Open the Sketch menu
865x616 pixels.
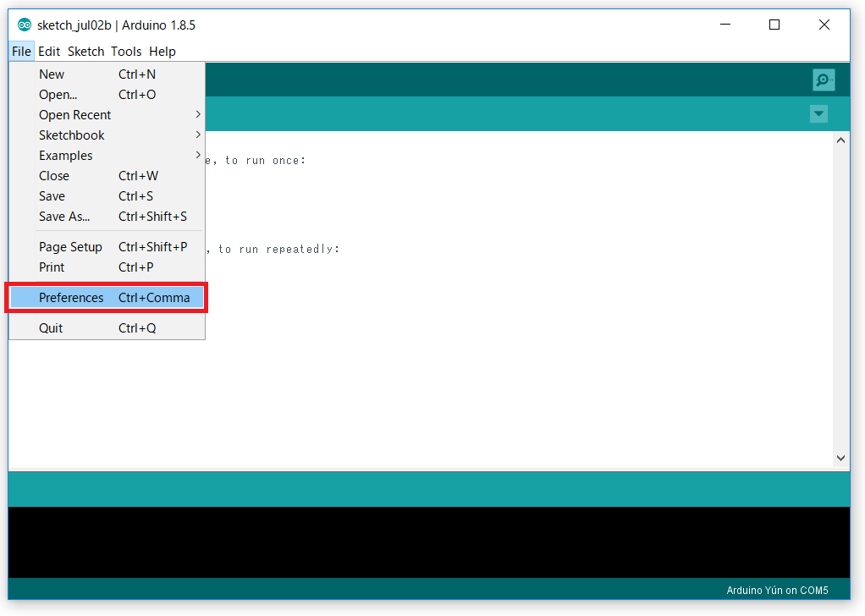tap(85, 52)
